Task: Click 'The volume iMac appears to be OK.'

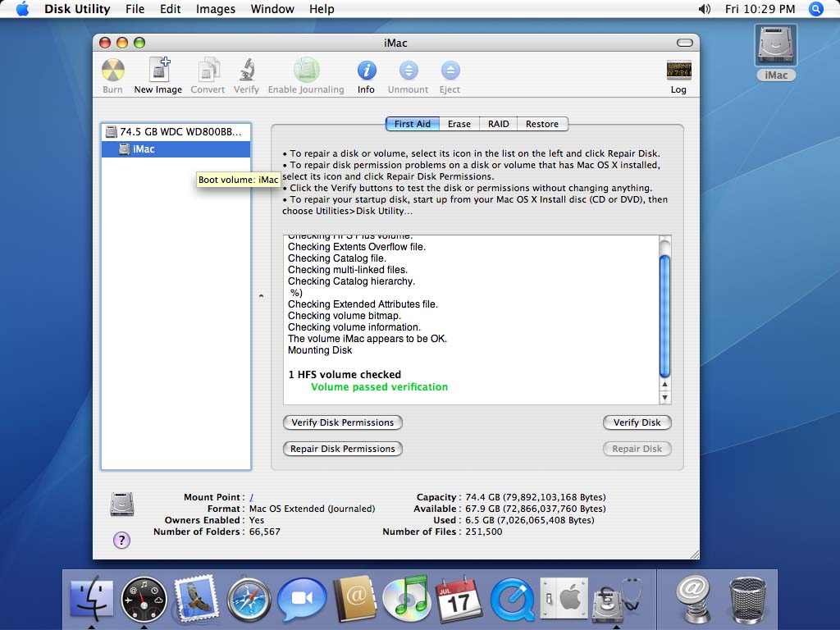Action: click(367, 339)
